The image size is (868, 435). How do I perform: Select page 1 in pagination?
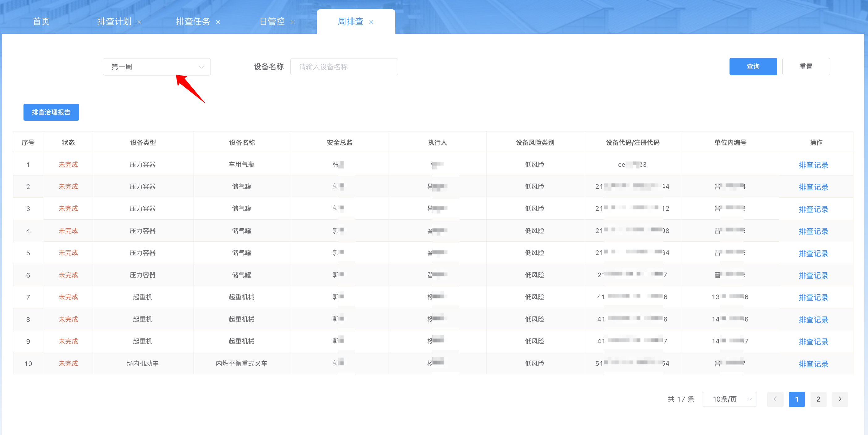click(x=797, y=399)
